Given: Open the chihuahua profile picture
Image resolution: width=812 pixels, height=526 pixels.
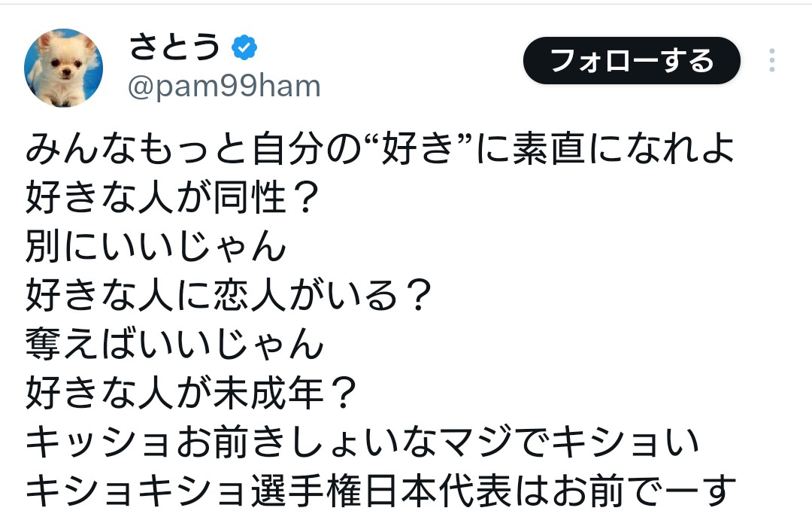Looking at the screenshot, I should (63, 68).
